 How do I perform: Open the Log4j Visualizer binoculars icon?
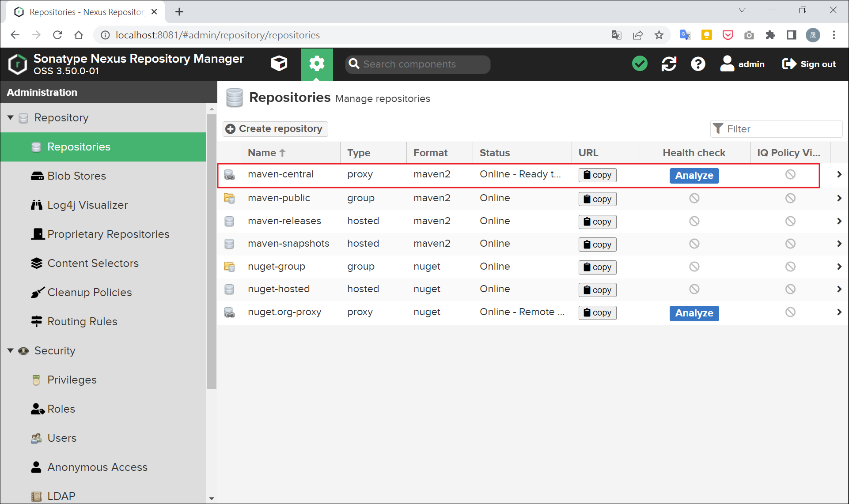point(37,204)
